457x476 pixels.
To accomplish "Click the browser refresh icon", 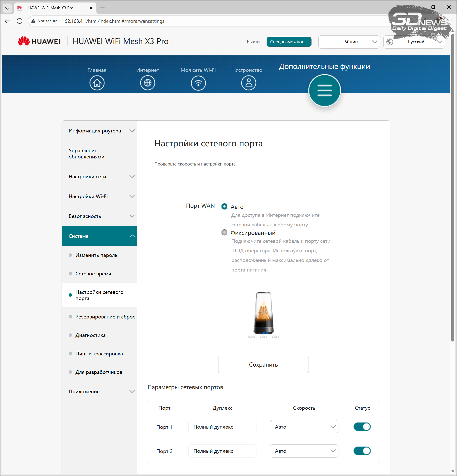I will click(20, 21).
